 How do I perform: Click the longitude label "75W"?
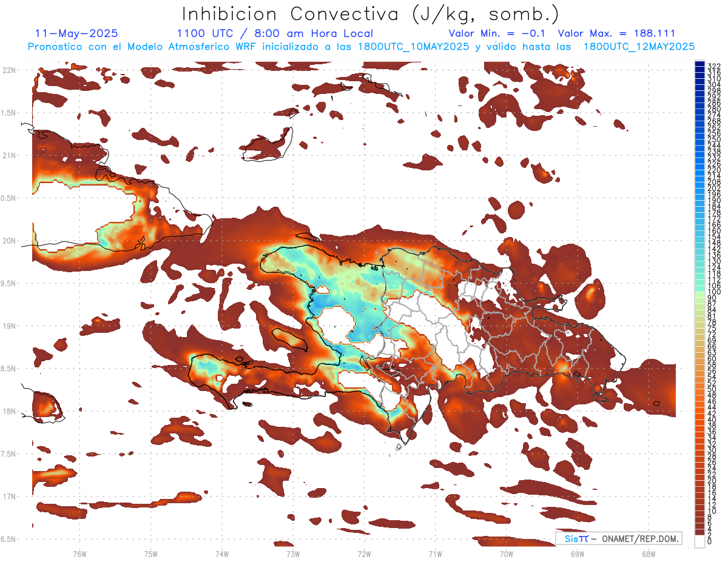click(151, 554)
